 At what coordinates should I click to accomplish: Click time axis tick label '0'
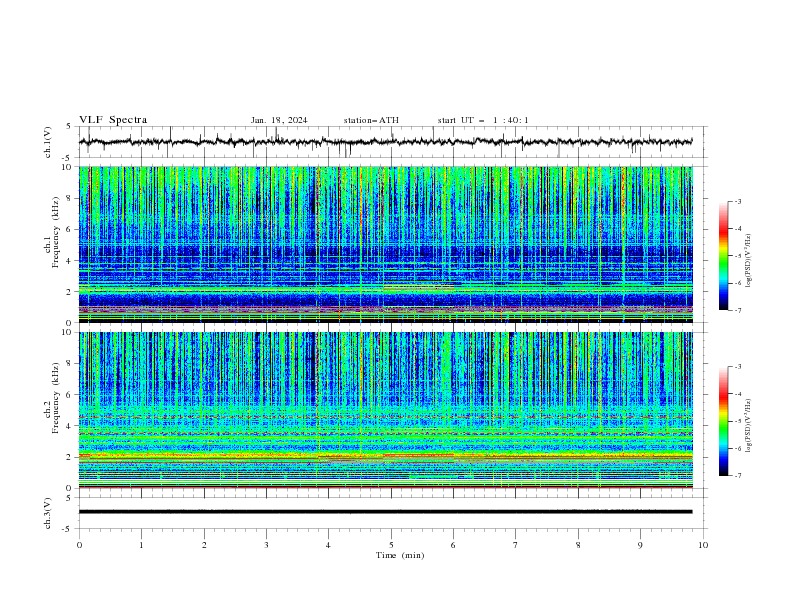[x=79, y=545]
